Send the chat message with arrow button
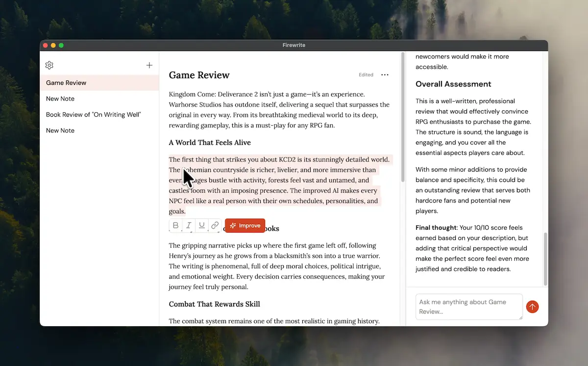 point(532,307)
